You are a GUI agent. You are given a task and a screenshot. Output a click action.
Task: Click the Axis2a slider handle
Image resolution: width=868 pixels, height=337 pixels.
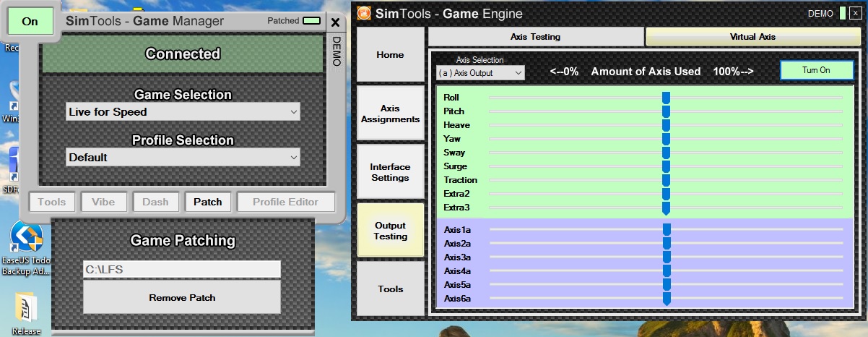click(x=667, y=244)
